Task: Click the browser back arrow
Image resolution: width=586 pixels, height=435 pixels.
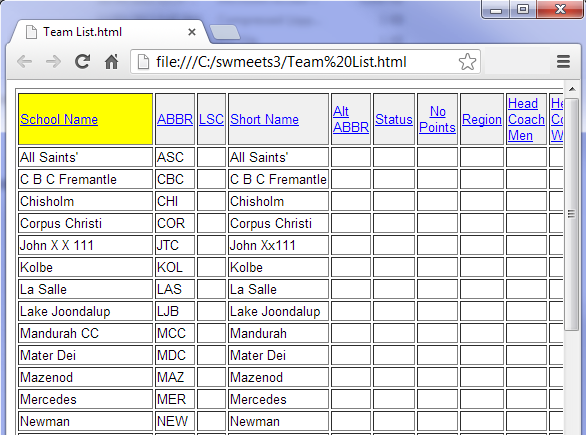Action: point(25,62)
